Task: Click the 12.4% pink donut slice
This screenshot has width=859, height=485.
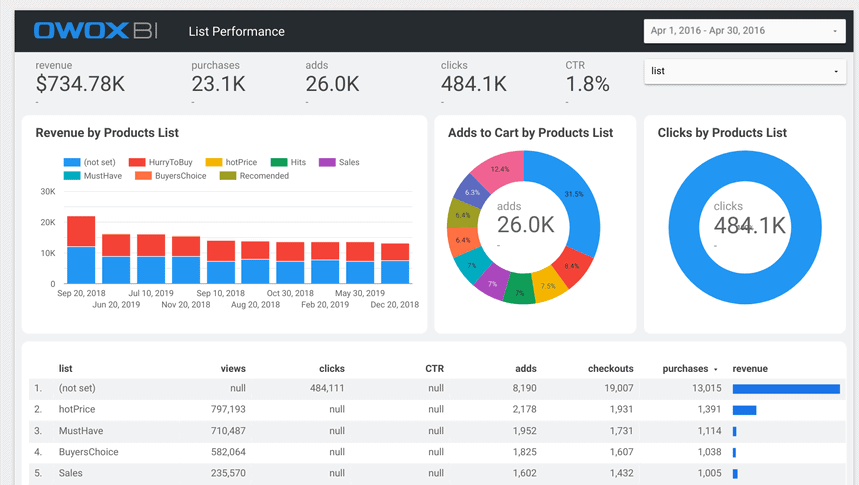Action: 500,169
